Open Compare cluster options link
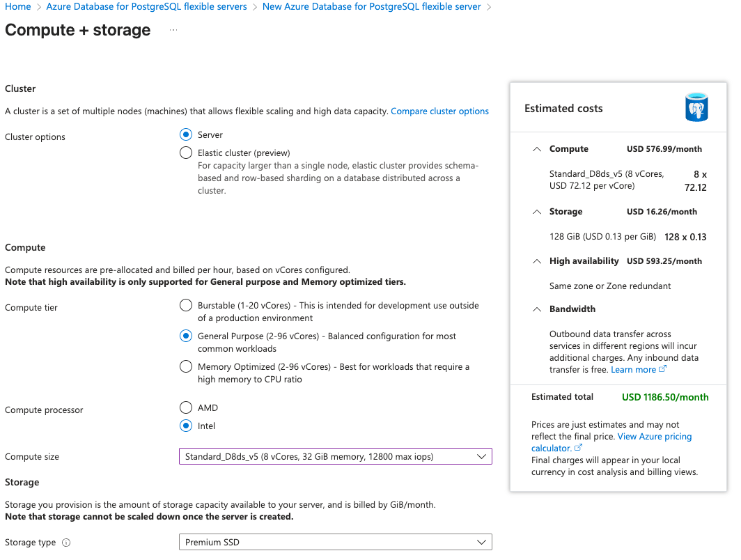This screenshot has height=560, width=741. pyautogui.click(x=439, y=111)
